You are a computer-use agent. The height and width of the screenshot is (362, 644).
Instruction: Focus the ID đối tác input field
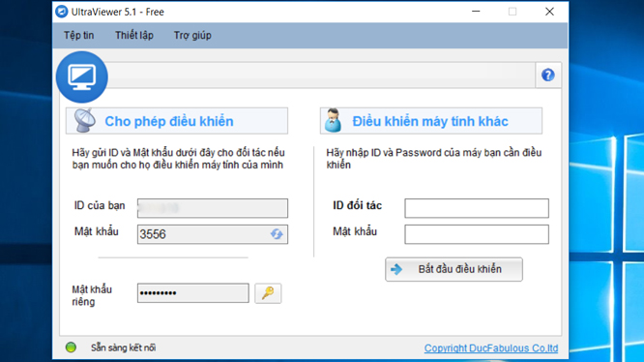pyautogui.click(x=477, y=208)
